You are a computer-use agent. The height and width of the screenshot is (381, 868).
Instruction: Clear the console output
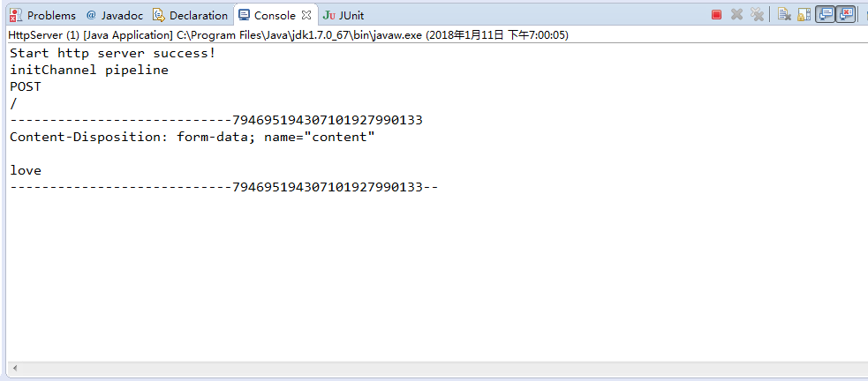pos(784,15)
